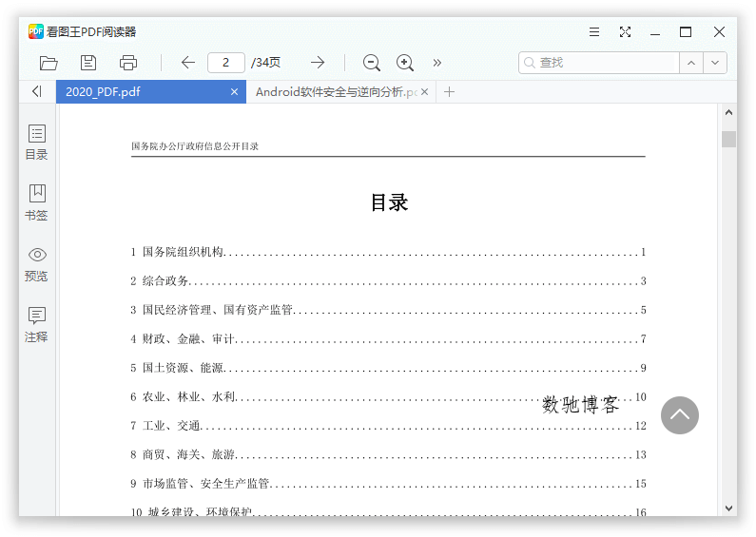Click the page number input field
Screen dimensions: 756x537
(x=225, y=63)
